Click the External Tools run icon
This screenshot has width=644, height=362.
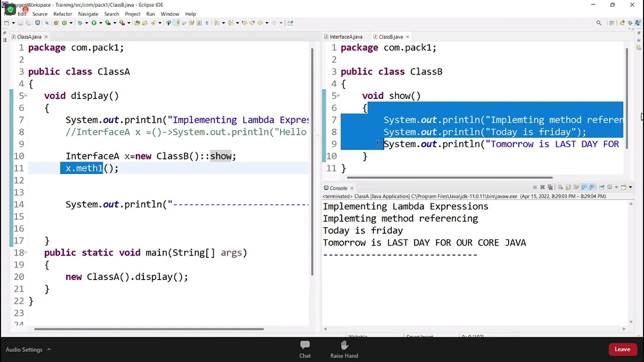(122, 23)
